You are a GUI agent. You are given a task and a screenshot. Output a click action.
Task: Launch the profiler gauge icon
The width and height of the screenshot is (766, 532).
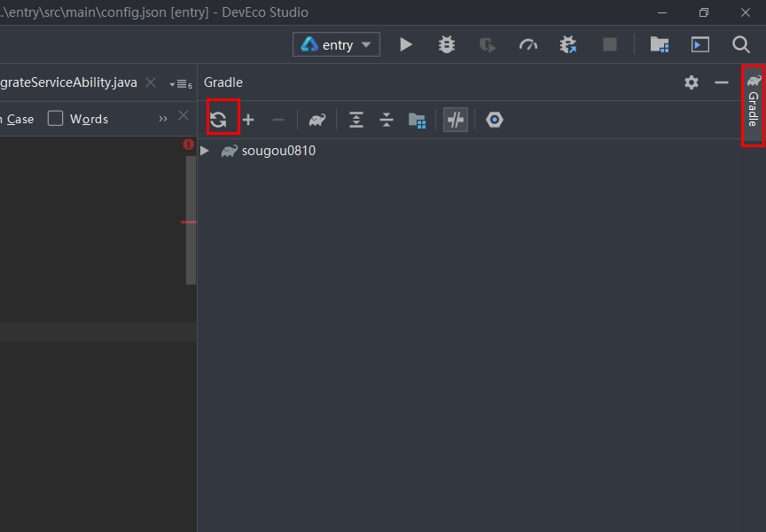point(528,45)
